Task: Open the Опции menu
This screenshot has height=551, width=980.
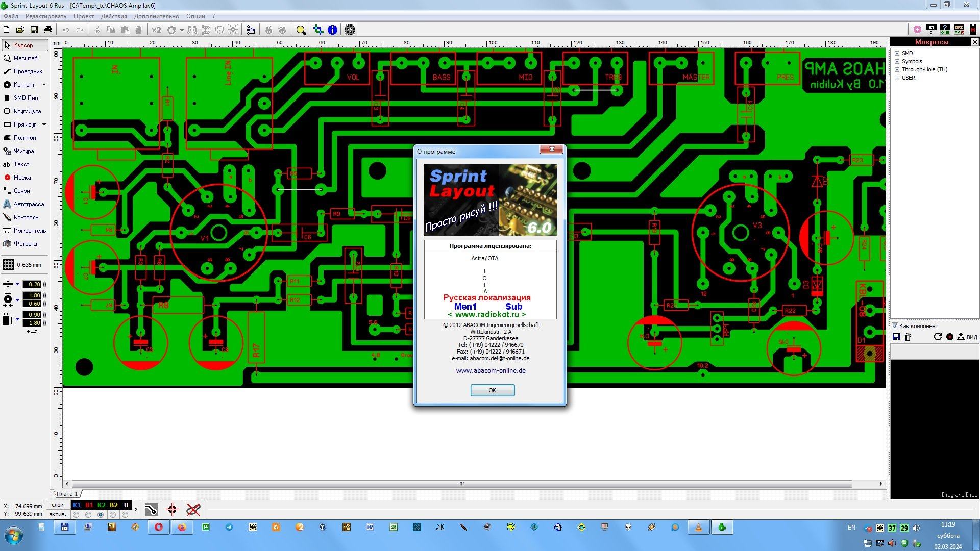Action: [195, 16]
